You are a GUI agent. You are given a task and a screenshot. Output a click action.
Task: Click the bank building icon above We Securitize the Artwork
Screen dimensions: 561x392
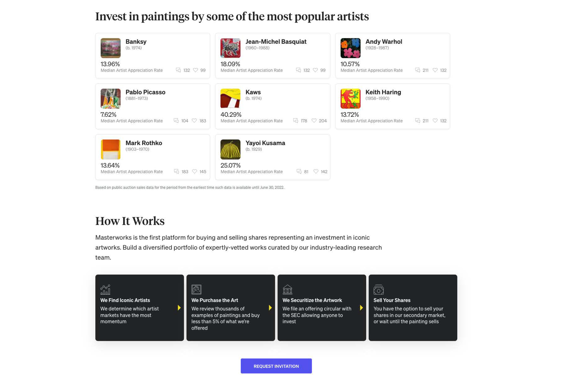(x=287, y=290)
